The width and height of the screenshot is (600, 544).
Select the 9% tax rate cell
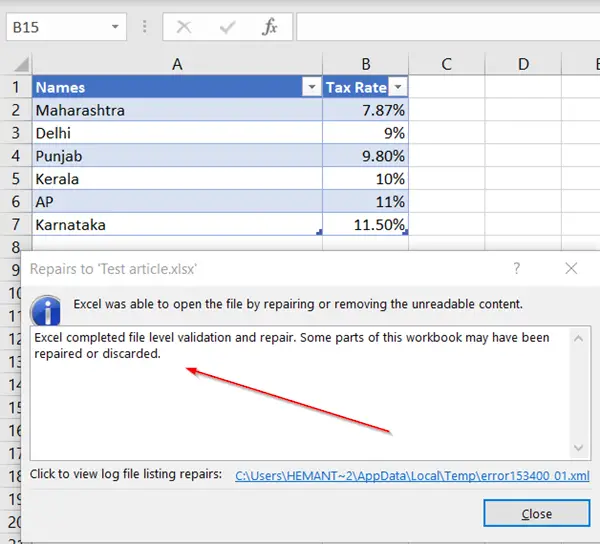[365, 133]
